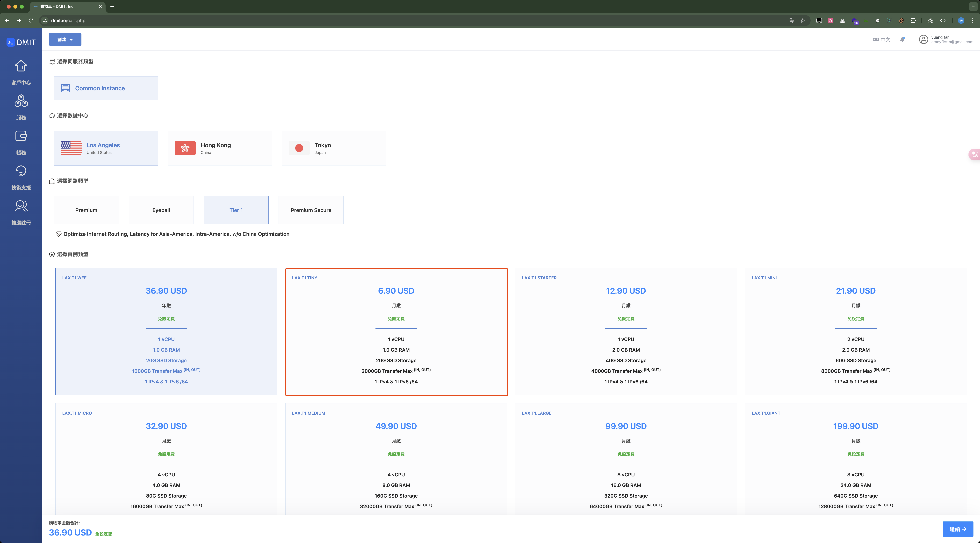Open Chrome three-dot menu
The height and width of the screenshot is (543, 980).
click(973, 21)
